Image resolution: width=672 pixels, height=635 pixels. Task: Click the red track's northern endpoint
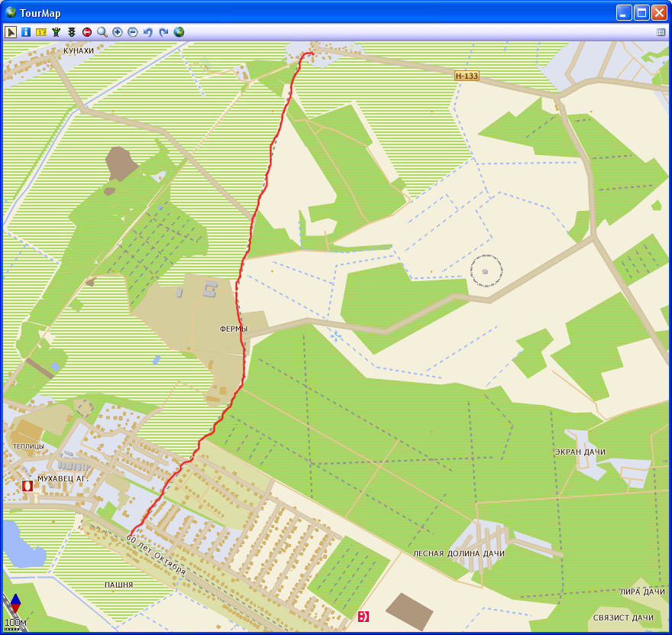pyautogui.click(x=312, y=53)
